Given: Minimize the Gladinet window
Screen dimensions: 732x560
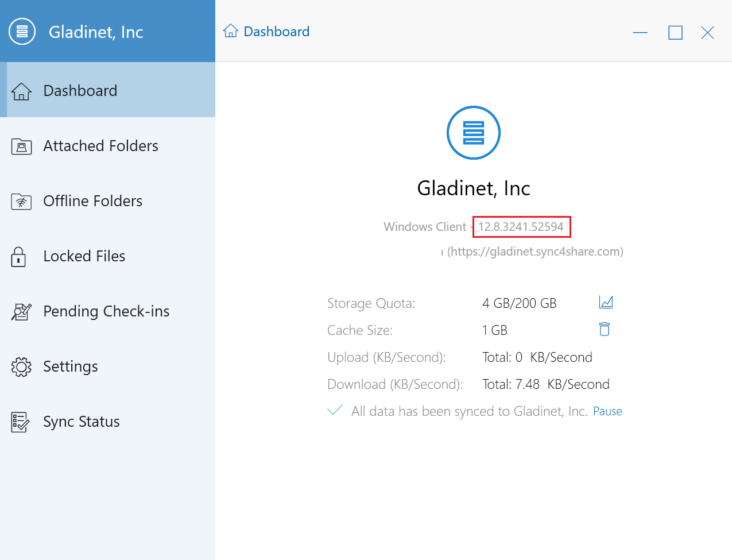Looking at the screenshot, I should point(640,33).
